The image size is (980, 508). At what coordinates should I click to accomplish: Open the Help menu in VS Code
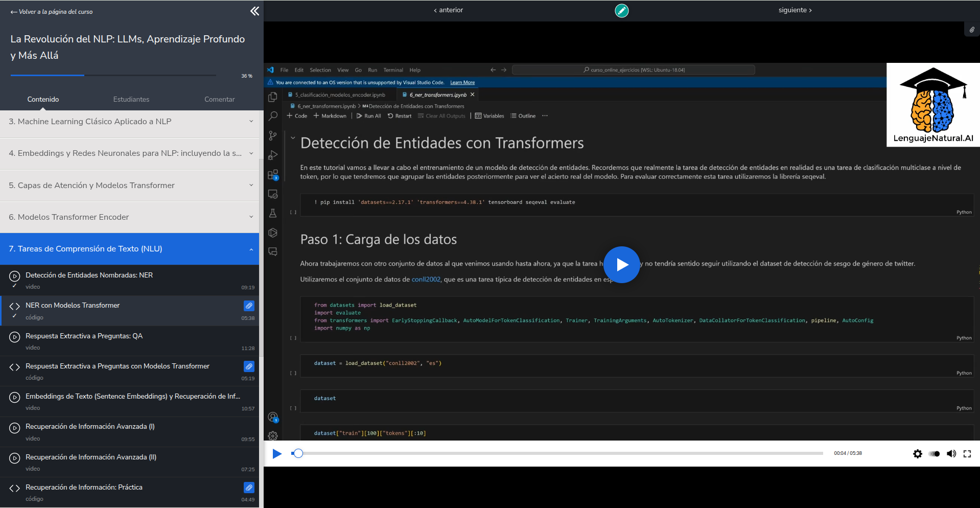(x=415, y=70)
